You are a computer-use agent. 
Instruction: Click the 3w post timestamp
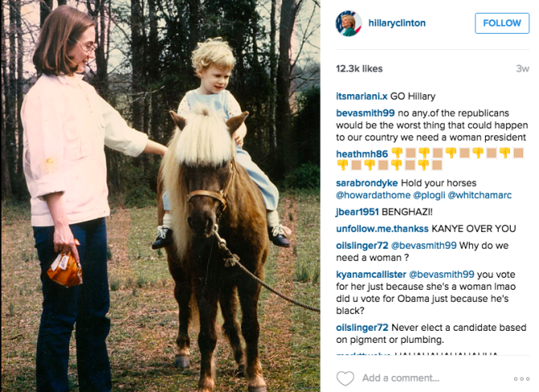[x=522, y=68]
